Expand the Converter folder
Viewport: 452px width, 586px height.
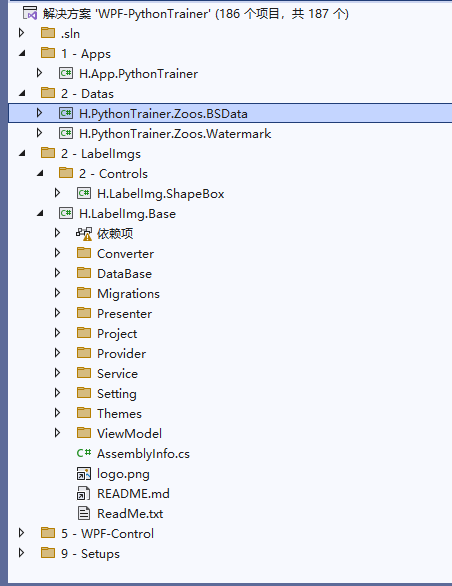tap(57, 253)
